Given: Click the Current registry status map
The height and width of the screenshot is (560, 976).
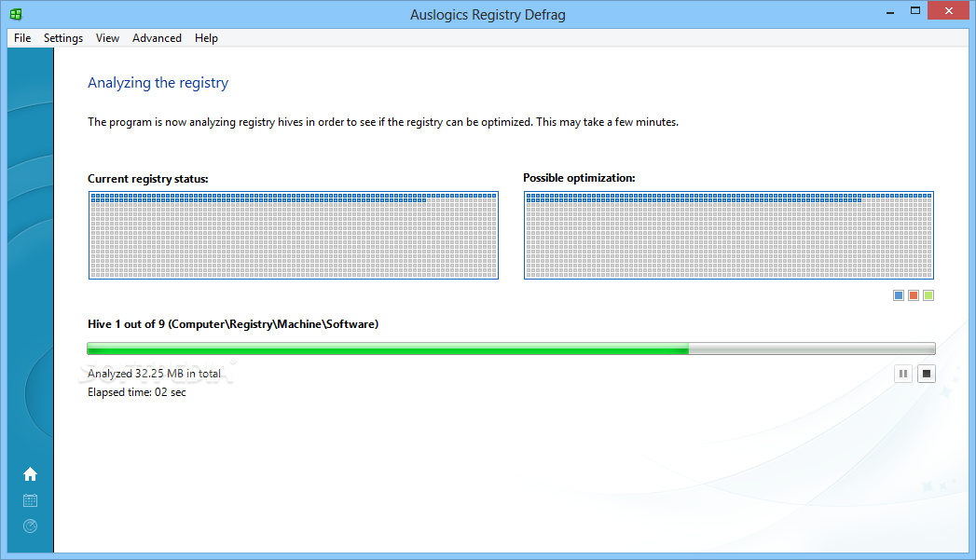Looking at the screenshot, I should (x=294, y=235).
